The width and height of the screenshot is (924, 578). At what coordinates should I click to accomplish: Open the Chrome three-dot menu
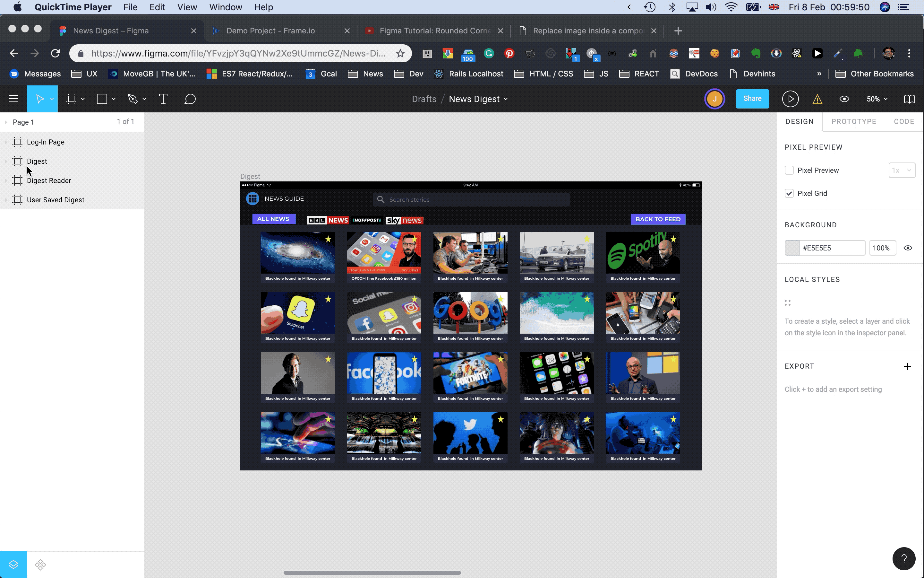pyautogui.click(x=909, y=54)
